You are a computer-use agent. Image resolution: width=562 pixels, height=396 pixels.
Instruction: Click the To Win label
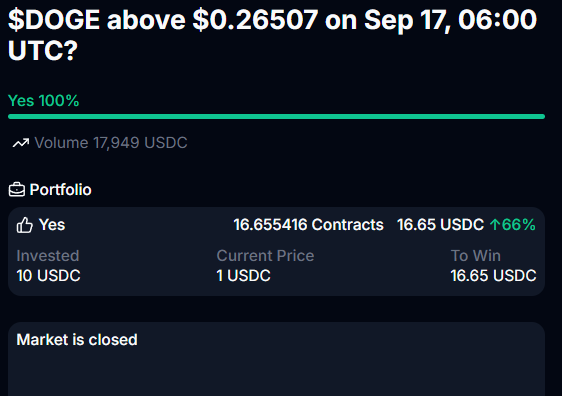(476, 256)
